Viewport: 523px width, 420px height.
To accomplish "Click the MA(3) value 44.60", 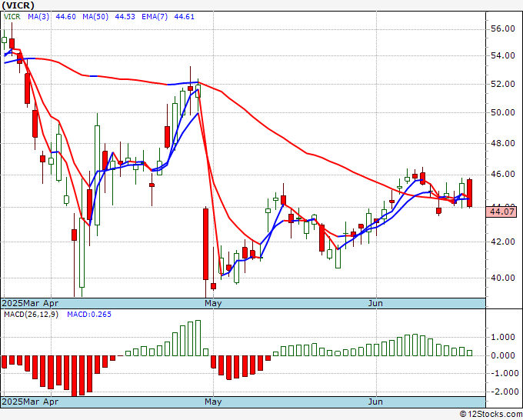I will (x=65, y=17).
